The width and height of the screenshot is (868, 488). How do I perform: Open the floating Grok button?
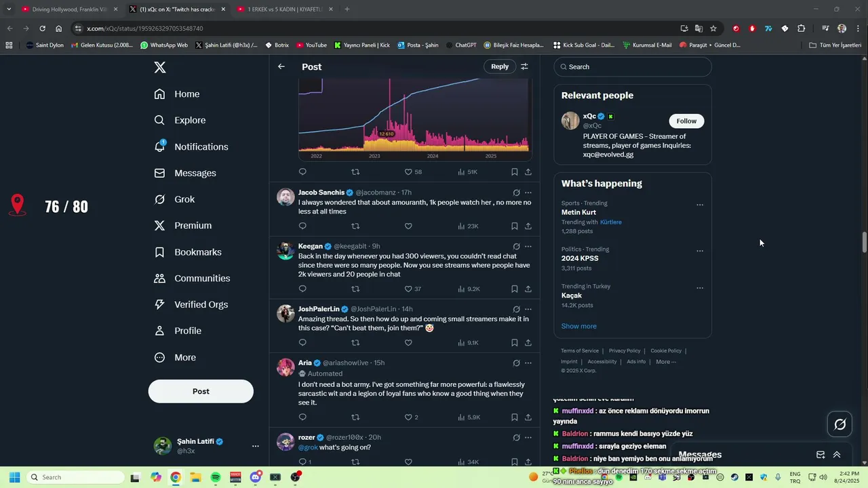[840, 424]
